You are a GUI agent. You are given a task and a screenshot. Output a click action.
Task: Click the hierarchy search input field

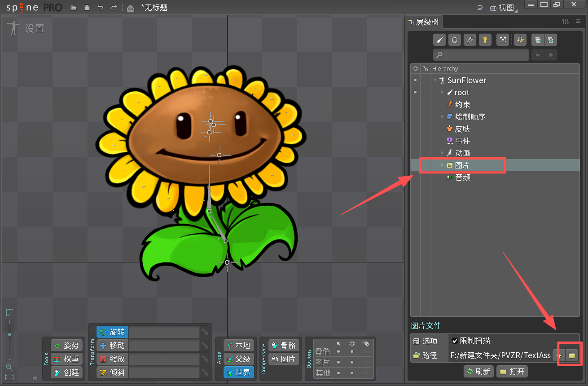click(x=481, y=55)
